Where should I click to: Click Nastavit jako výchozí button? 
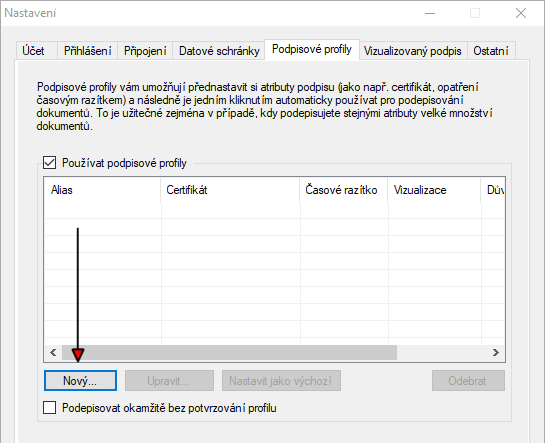281,381
